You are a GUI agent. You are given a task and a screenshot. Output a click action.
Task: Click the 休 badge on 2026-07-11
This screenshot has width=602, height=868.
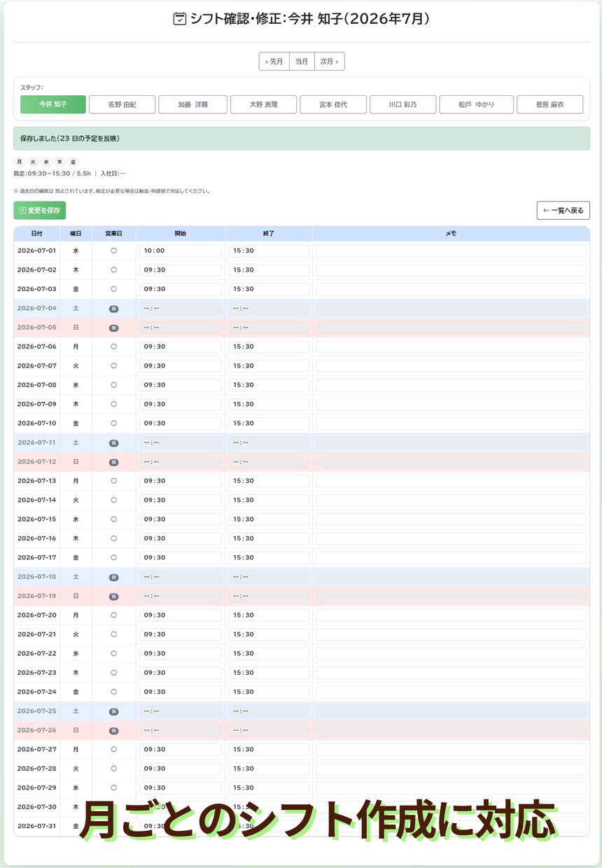coord(113,443)
